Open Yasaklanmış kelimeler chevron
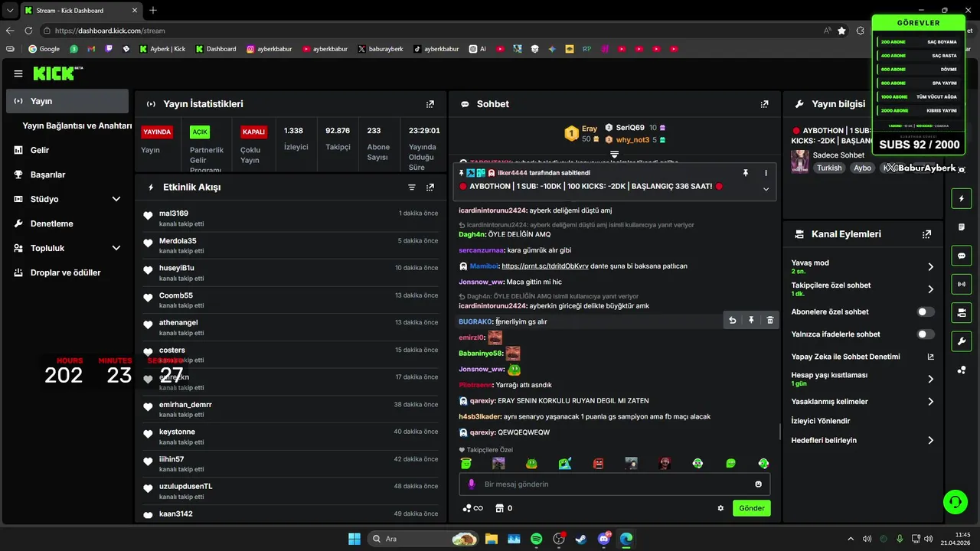This screenshot has width=980, height=551. (931, 402)
